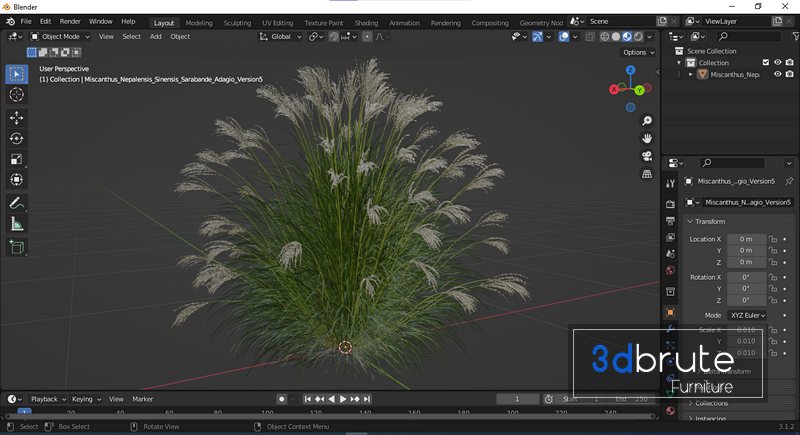
Task: Open the XYZ Euler rotation mode dropdown
Action: click(x=747, y=316)
